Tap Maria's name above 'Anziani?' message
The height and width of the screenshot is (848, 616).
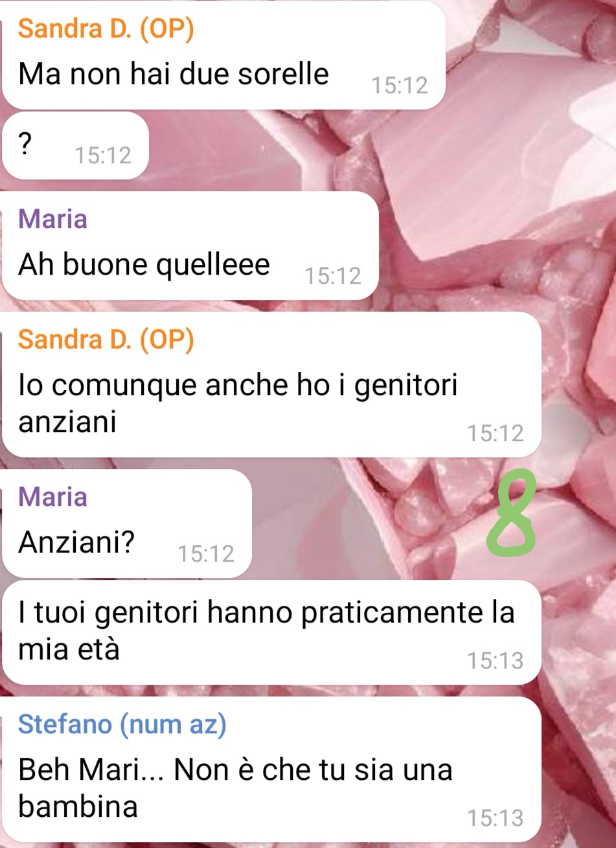pos(52,496)
